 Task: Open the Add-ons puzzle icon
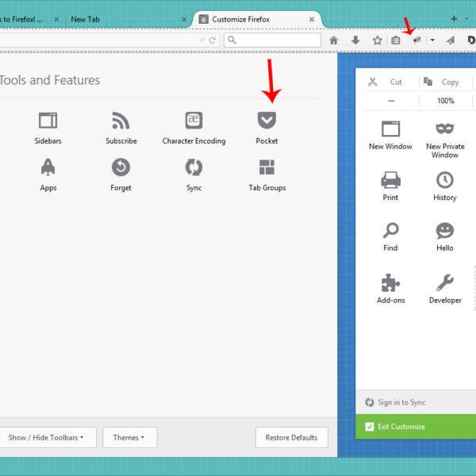(x=390, y=282)
